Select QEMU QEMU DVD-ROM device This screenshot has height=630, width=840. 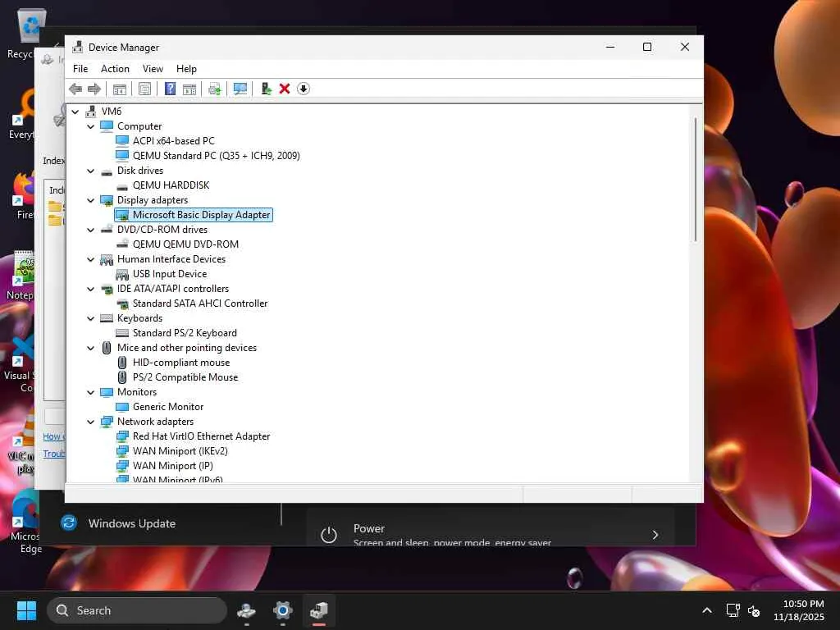[185, 244]
